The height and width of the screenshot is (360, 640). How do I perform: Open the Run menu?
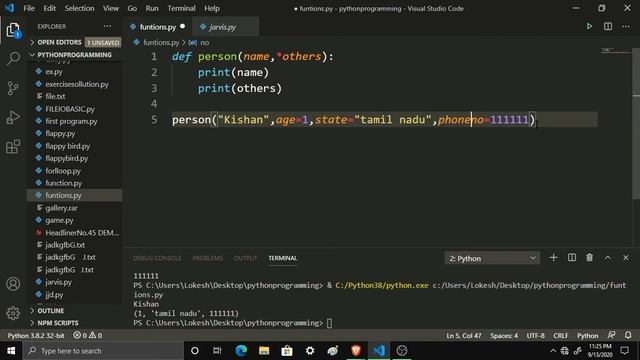click(152, 8)
